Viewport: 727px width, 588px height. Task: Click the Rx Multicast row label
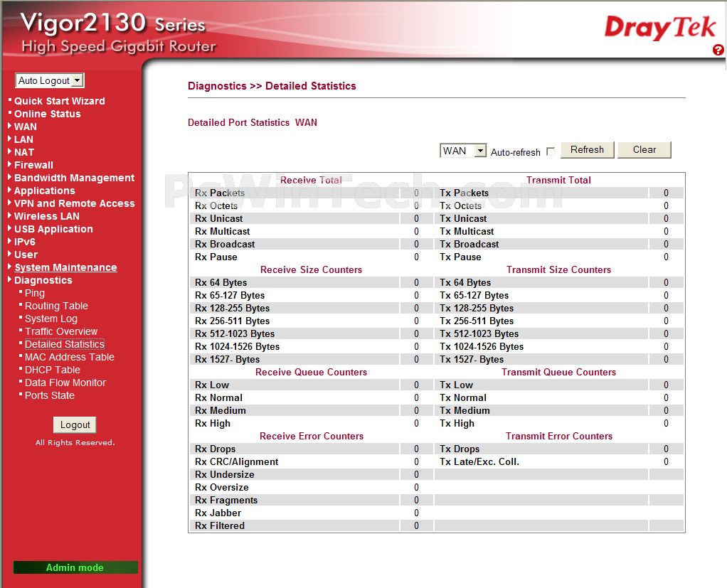click(x=223, y=231)
